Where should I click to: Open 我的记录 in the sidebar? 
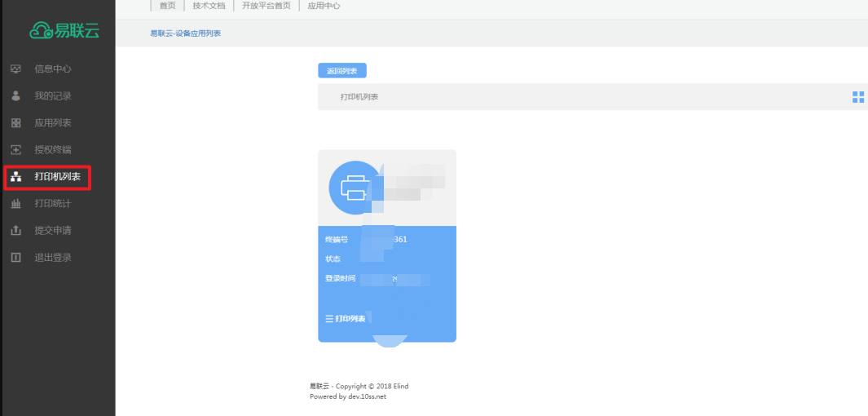click(53, 95)
